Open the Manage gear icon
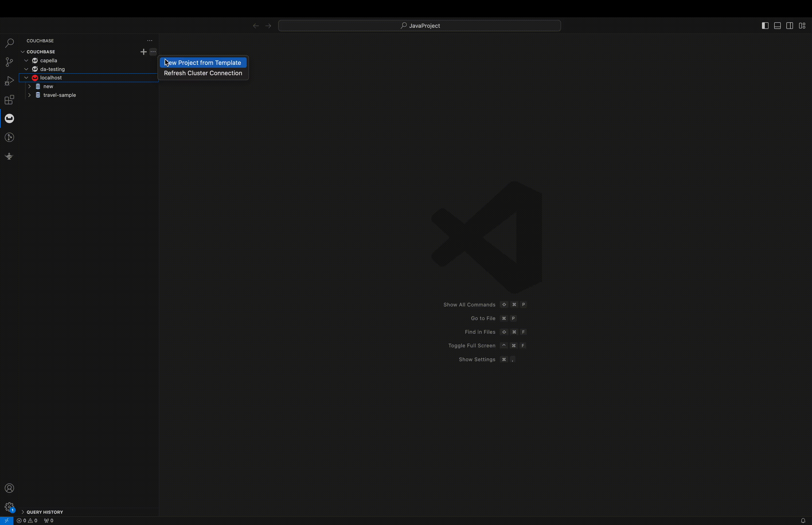 pyautogui.click(x=9, y=507)
